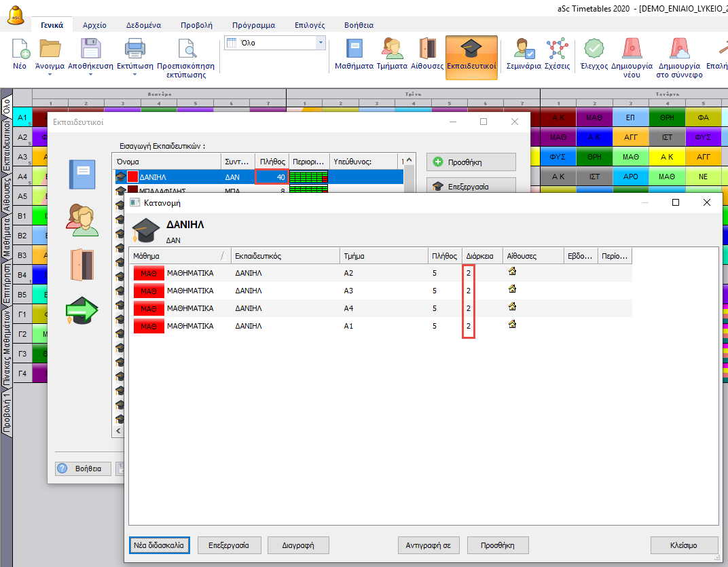Open the Δεδομένα ribbon tab
The image size is (728, 567).
pos(143,25)
